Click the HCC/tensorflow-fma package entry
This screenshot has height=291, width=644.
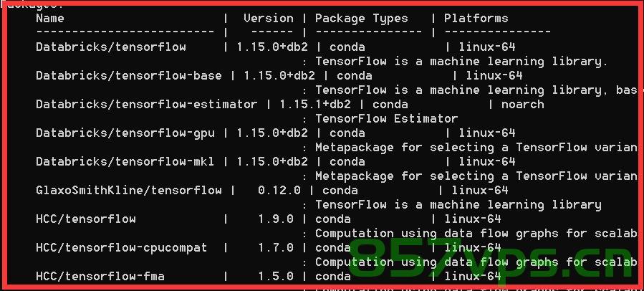pyautogui.click(x=100, y=276)
